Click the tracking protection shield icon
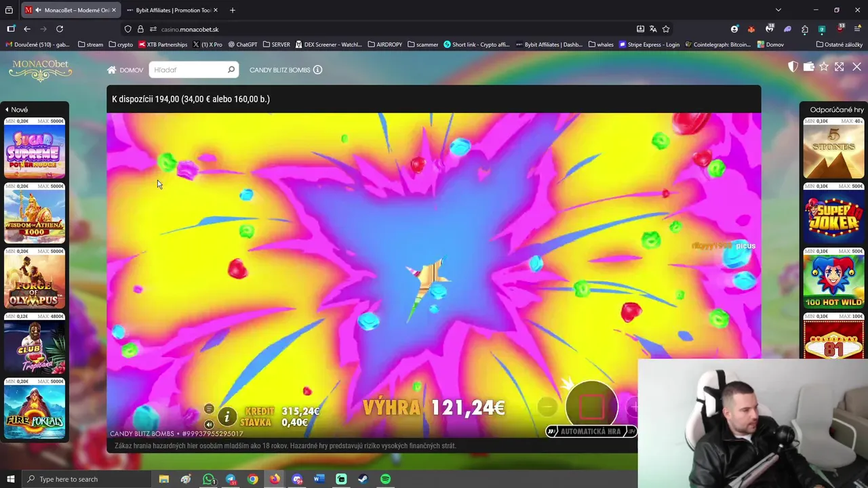Screen dimensions: 868x488 [127, 29]
